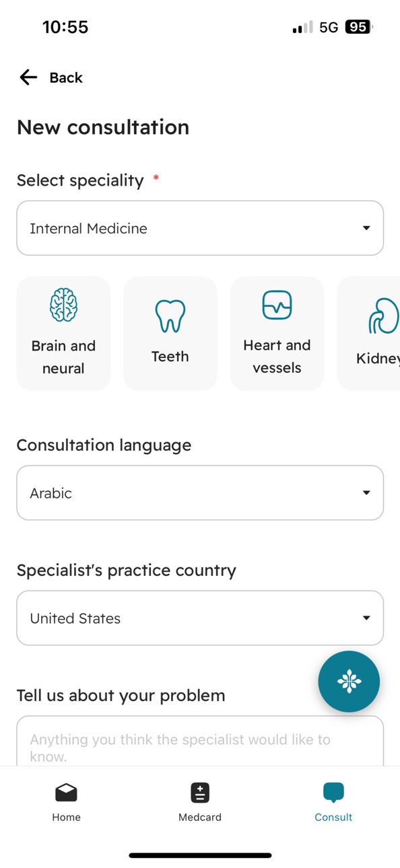
Task: Tap the Consult chat bubble icon
Action: click(x=333, y=793)
